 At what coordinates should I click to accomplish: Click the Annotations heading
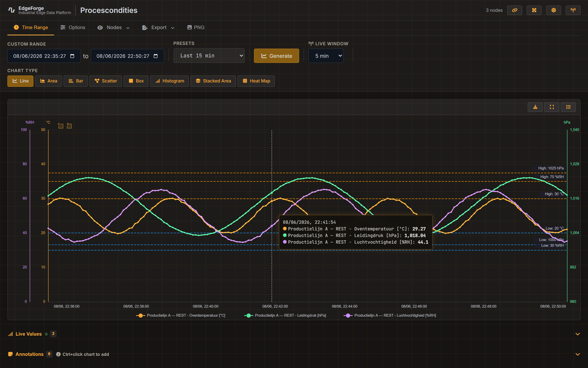click(x=29, y=354)
